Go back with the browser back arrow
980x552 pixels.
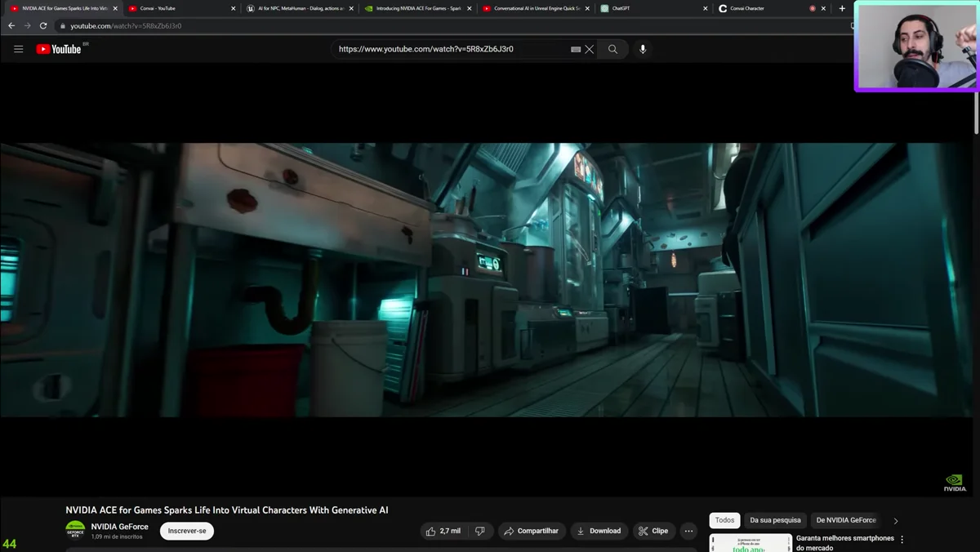(11, 25)
